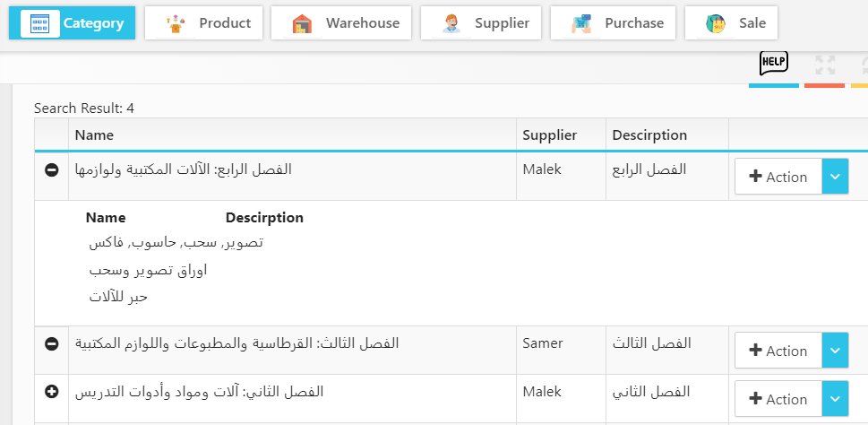Viewport: 868px width, 425px height.
Task: Switch to the Warehouse tab
Action: coord(341,23)
